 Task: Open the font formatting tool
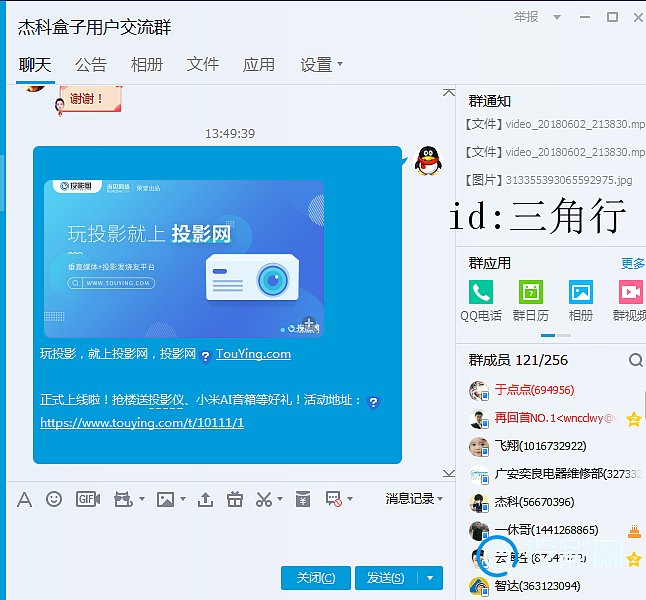tap(24, 499)
